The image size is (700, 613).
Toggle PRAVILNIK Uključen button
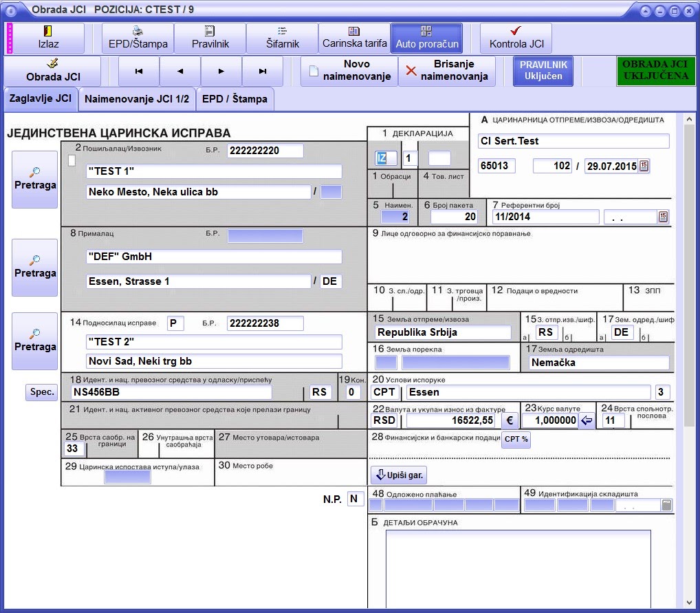tap(543, 71)
